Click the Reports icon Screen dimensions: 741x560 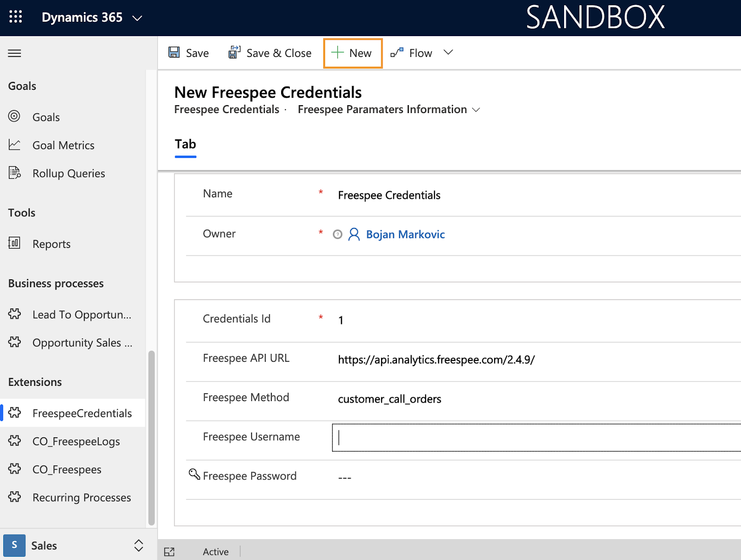[x=14, y=243]
